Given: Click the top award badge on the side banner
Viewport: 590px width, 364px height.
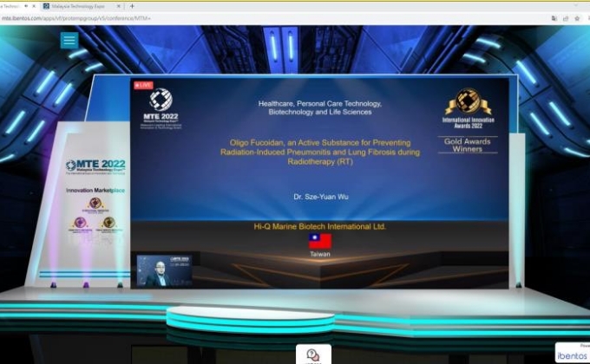Looking at the screenshot, I should click(95, 205).
